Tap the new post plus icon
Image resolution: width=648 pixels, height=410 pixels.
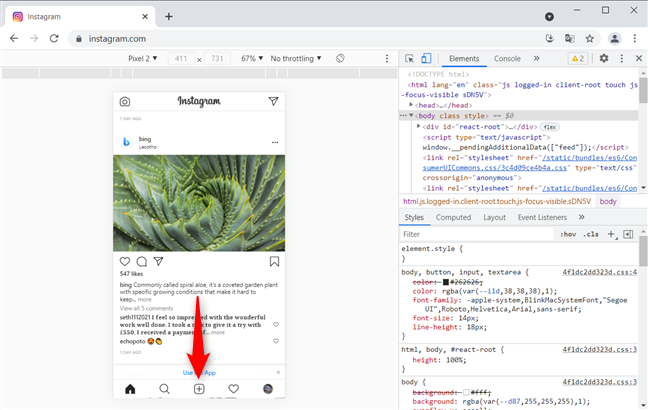click(x=199, y=389)
